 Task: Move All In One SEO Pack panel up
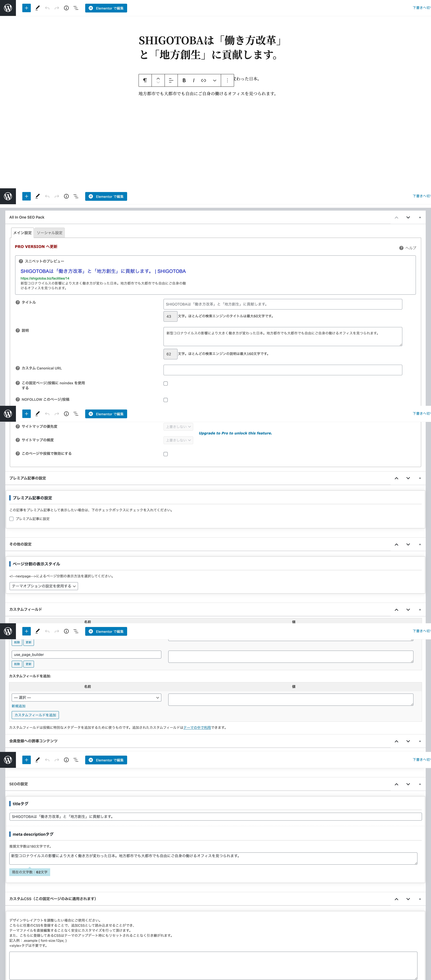click(x=396, y=218)
